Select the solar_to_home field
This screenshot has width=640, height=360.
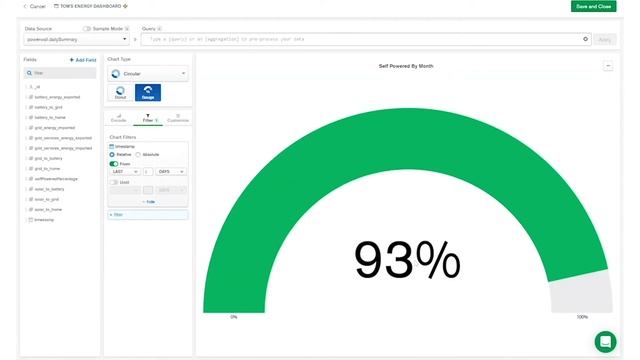tap(48, 209)
